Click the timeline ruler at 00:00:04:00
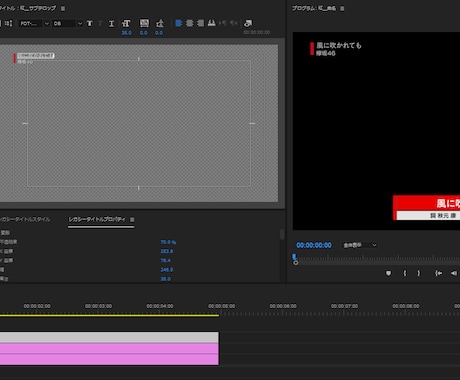460x380 pixels. click(160, 306)
